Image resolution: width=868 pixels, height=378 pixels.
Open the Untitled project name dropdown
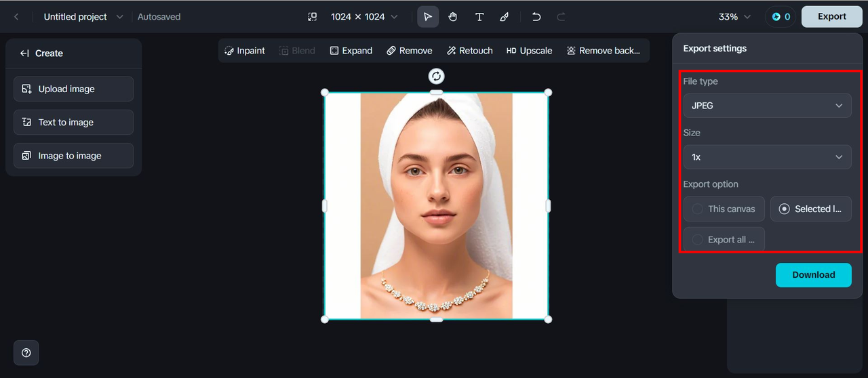coord(83,17)
